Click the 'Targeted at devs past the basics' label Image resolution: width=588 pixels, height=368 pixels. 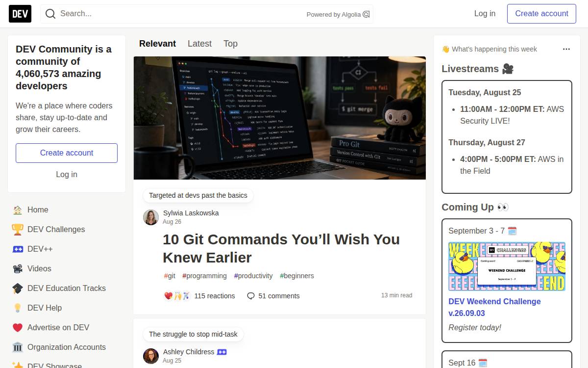(x=198, y=195)
